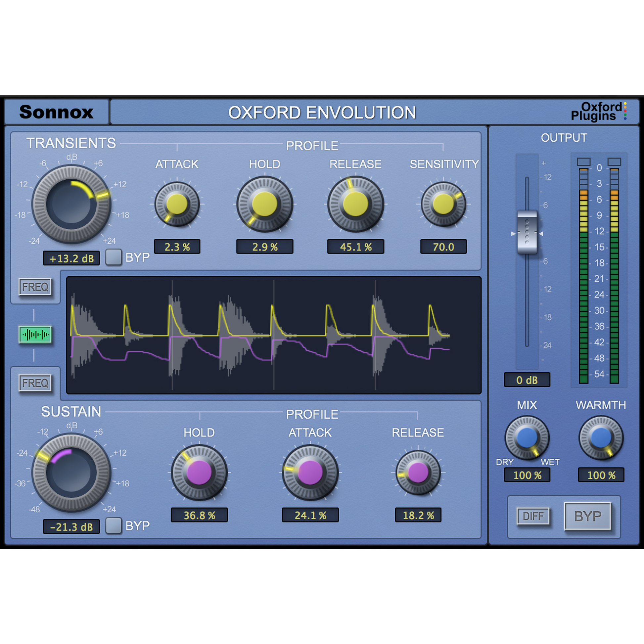Click the Mix dry/wet knob
The width and height of the screenshot is (644, 644).
point(527,438)
